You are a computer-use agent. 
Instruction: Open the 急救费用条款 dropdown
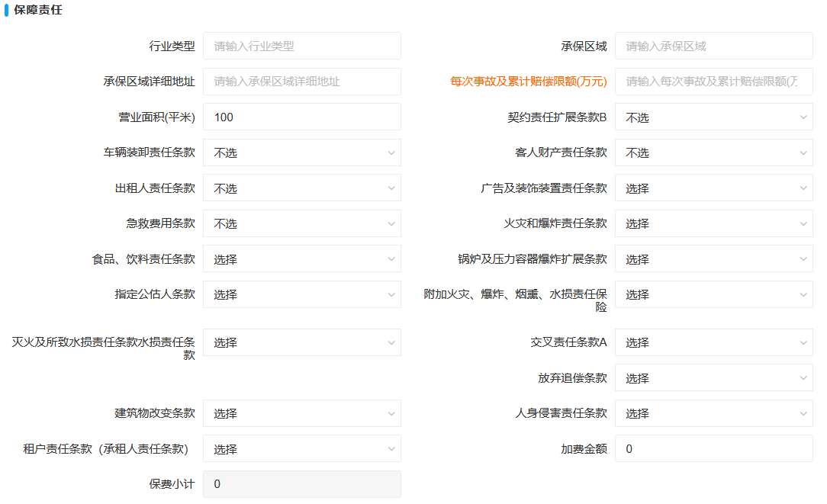point(301,223)
